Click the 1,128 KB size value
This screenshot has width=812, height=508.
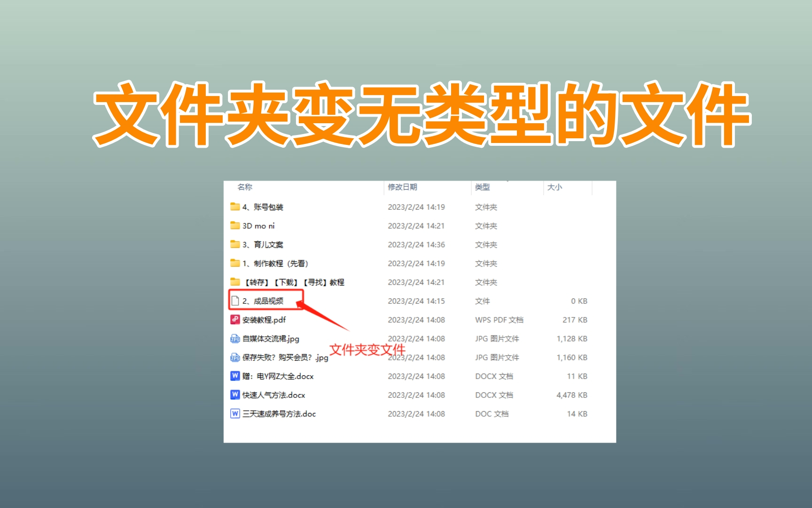pyautogui.click(x=572, y=339)
